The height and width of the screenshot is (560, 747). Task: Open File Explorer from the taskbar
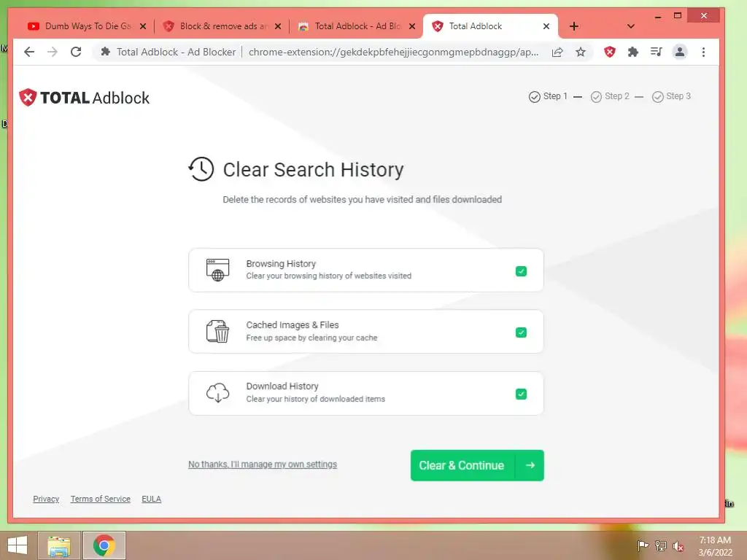point(59,545)
